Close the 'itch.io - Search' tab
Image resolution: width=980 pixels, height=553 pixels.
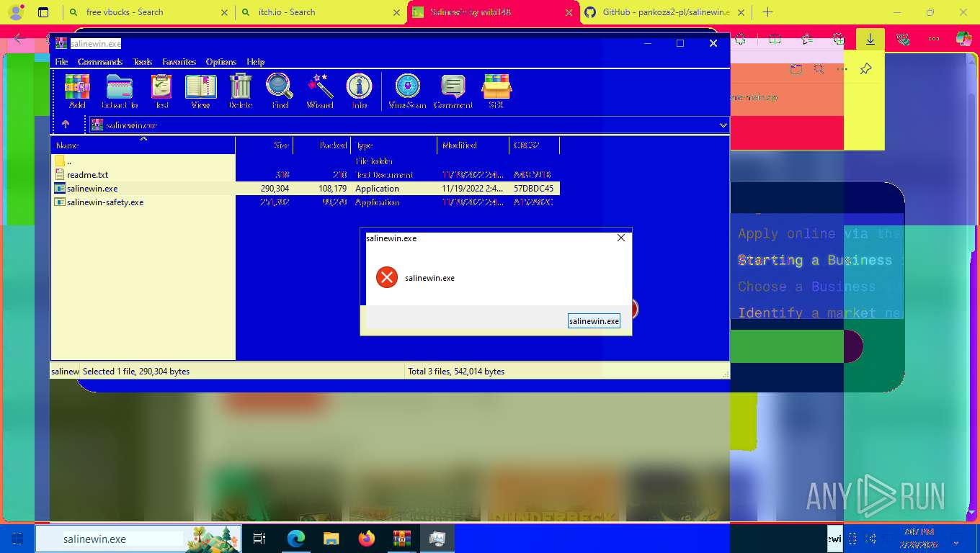[396, 12]
